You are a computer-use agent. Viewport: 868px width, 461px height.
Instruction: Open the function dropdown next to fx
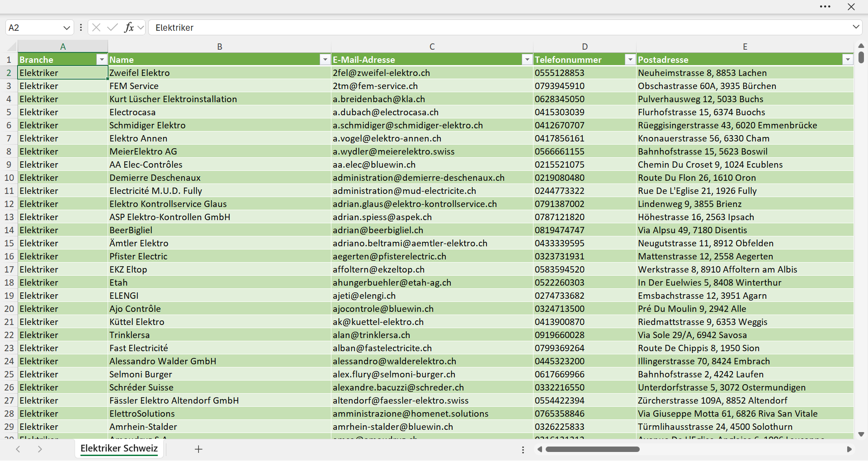point(141,28)
